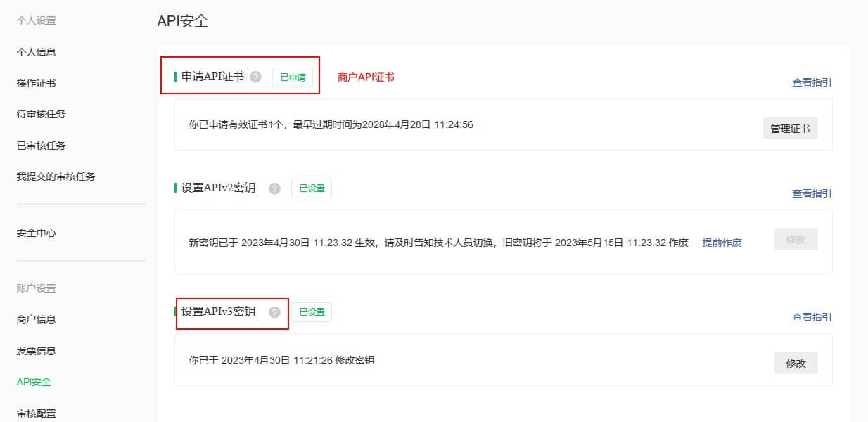Screen dimensions: 868x422
Task: Click help icon beside 设置APIv3密钥
Action: coord(274,312)
